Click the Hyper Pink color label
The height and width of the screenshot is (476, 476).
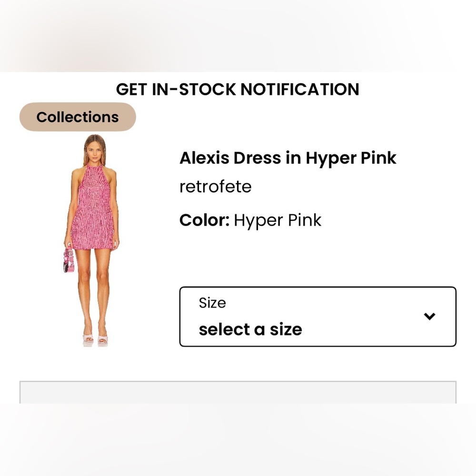point(278,220)
